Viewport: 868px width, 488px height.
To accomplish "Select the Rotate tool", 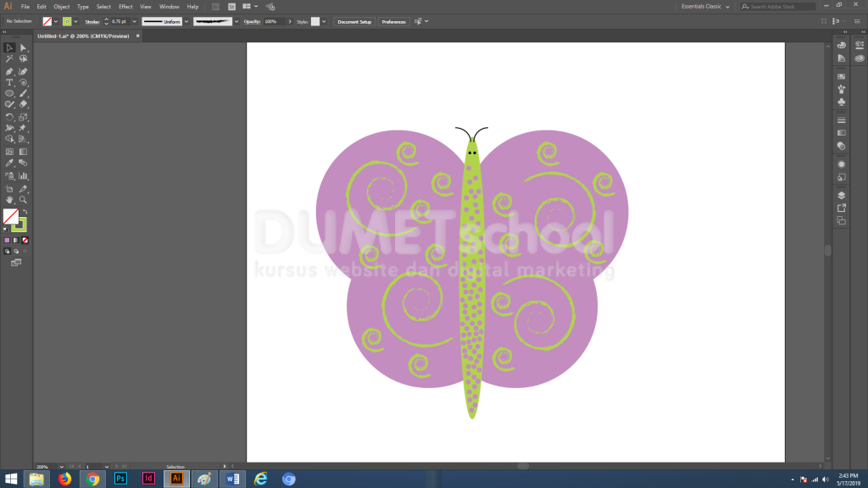I will (x=9, y=117).
